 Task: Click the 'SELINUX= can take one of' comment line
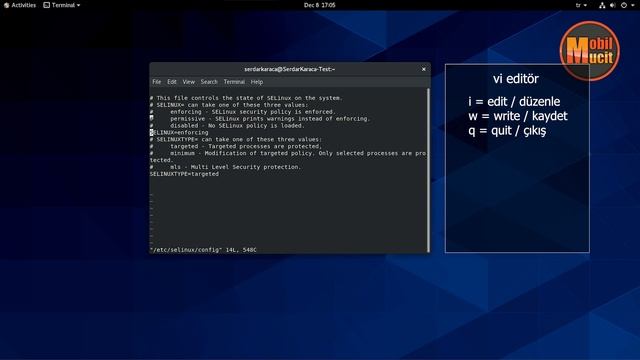tap(229, 105)
